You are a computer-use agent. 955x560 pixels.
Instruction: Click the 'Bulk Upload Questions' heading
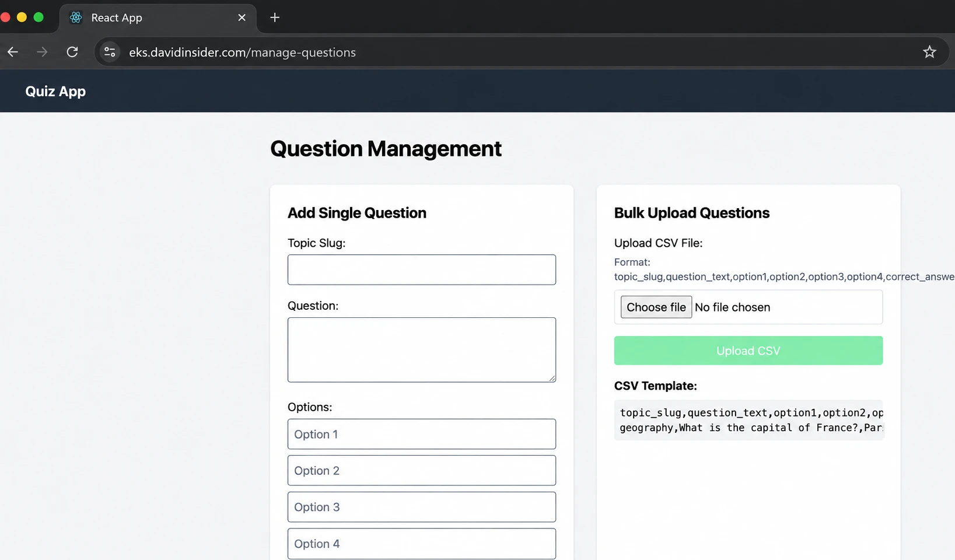(x=692, y=213)
